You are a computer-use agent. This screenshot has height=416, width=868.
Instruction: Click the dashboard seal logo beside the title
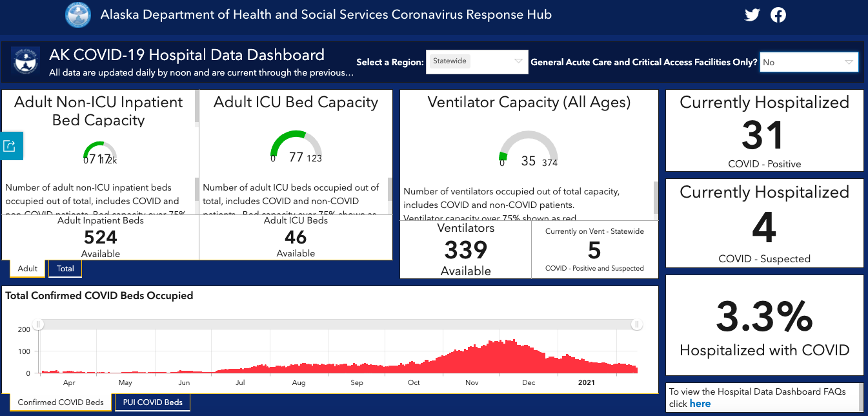coord(26,62)
